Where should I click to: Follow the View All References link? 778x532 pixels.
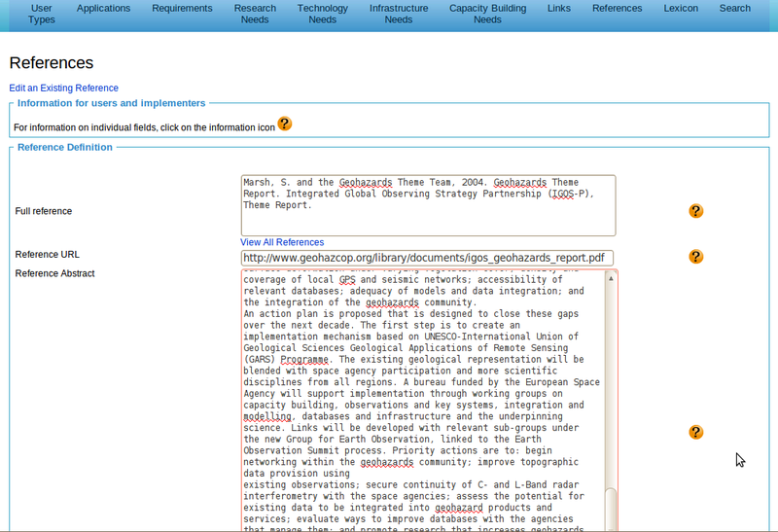tap(282, 242)
